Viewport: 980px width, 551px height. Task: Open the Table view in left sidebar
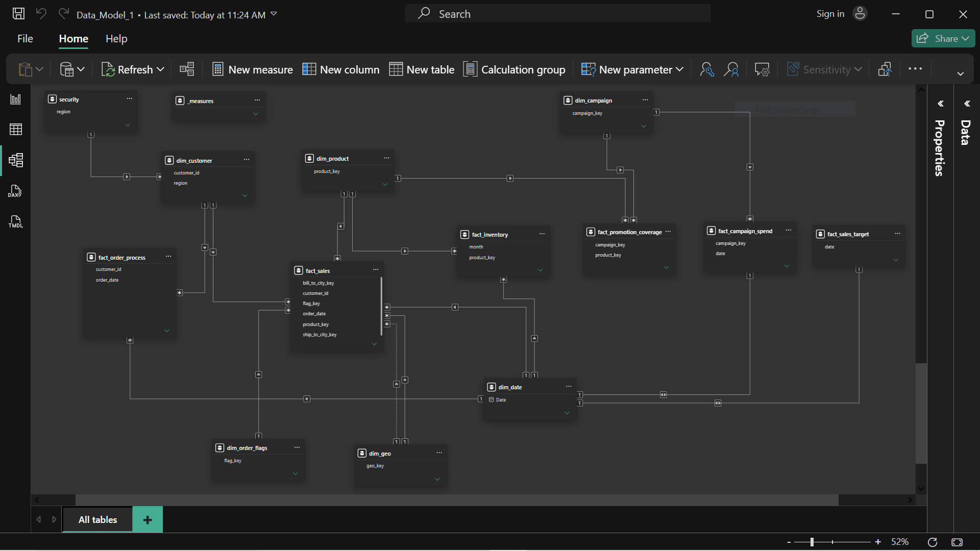tap(16, 130)
